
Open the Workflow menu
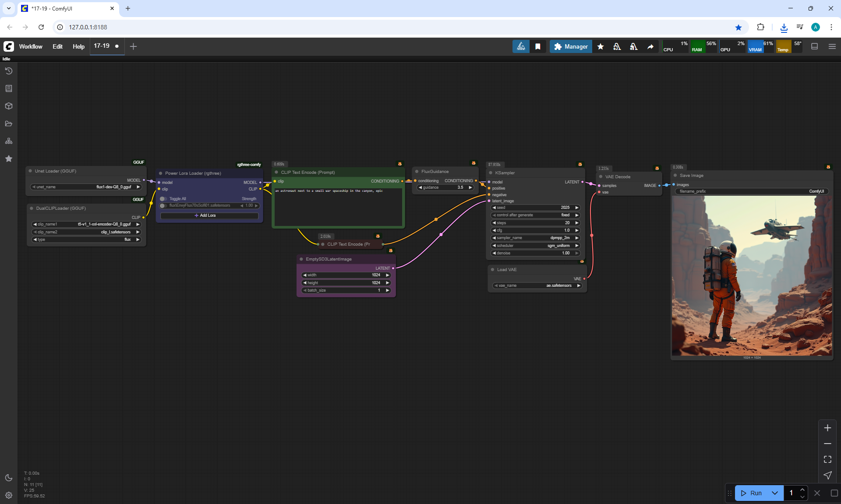click(31, 46)
